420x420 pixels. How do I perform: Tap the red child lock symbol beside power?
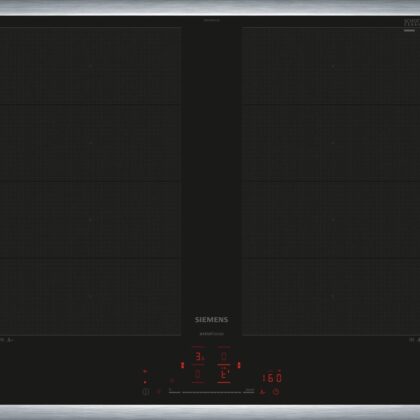point(158,392)
